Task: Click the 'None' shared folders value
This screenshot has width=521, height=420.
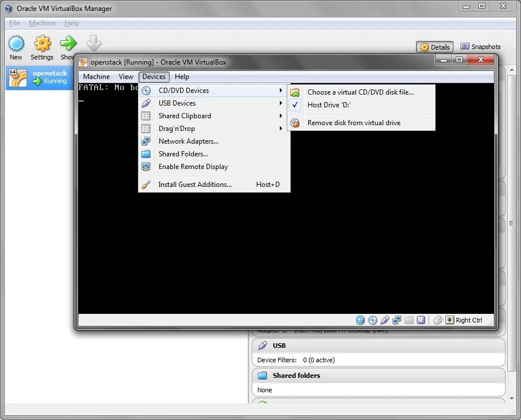Action: point(264,390)
